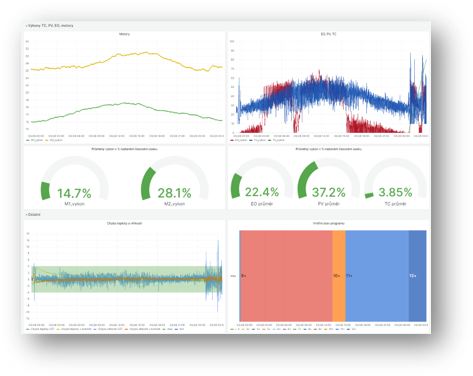Open the Motory panel title menu
473x376 pixels.
[124, 34]
